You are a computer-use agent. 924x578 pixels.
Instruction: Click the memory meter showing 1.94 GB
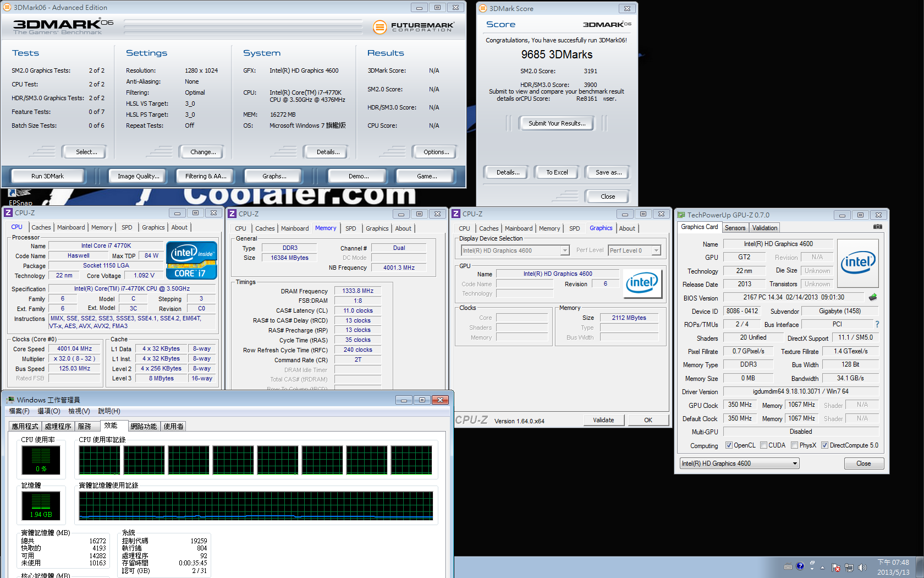(41, 505)
